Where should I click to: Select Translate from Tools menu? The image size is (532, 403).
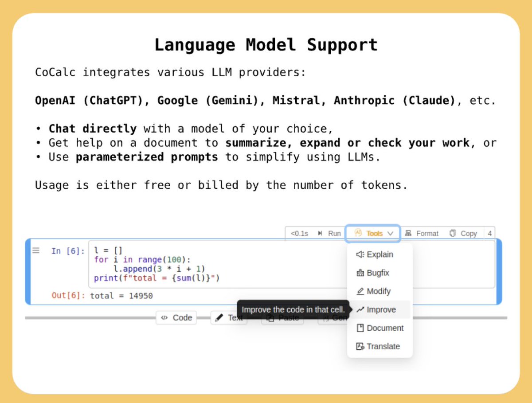coord(379,346)
